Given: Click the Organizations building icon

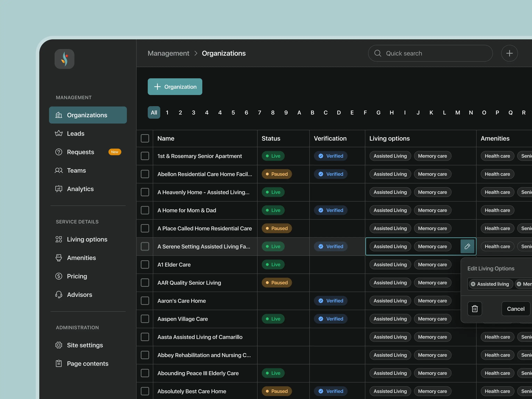Looking at the screenshot, I should (x=59, y=115).
